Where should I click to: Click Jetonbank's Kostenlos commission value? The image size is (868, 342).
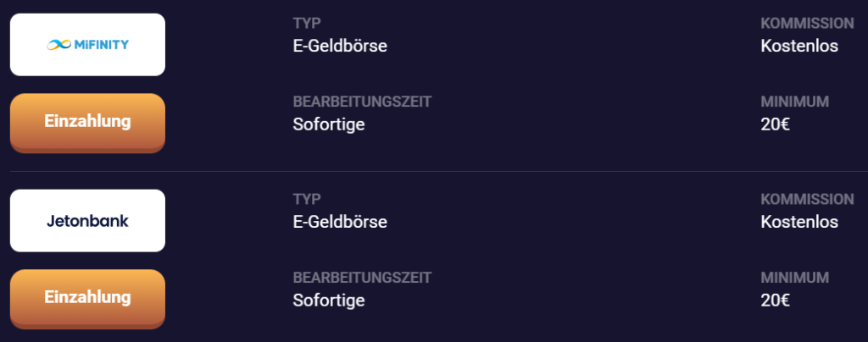coord(799,222)
